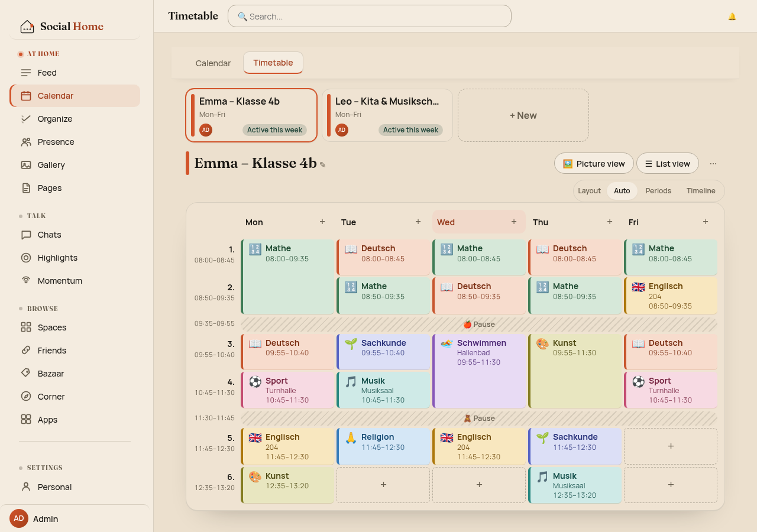Switch to List view
This screenshot has width=757, height=532.
668,164
